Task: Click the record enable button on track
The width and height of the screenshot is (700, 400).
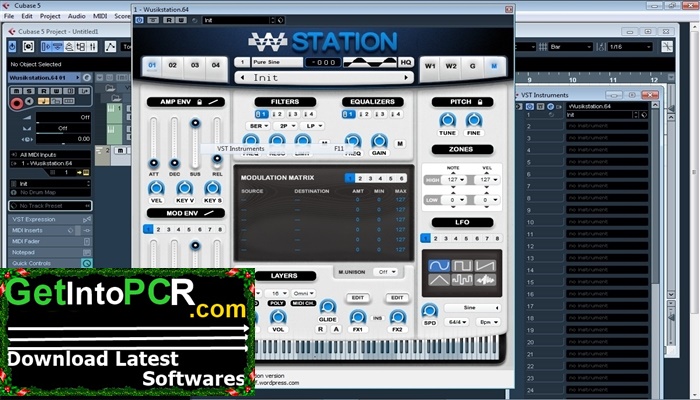Action: point(17,104)
